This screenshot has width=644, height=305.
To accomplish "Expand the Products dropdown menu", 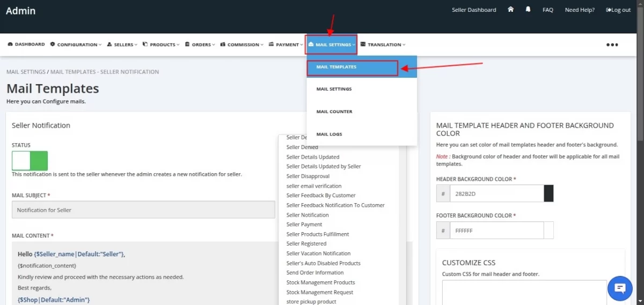I will tap(162, 44).
